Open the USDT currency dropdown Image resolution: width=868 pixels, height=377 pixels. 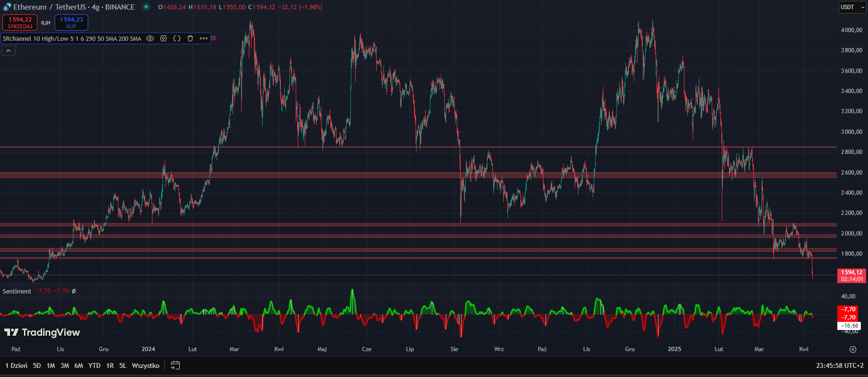852,7
